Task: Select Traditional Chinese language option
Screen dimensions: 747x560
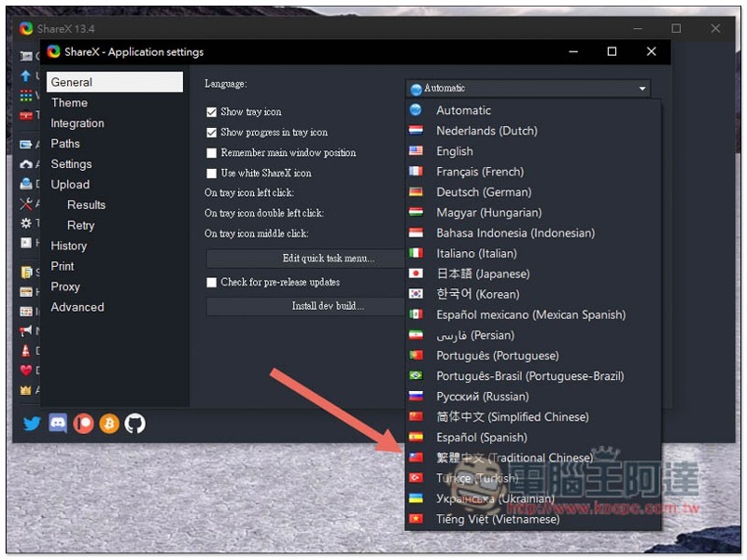Action: coord(533,458)
